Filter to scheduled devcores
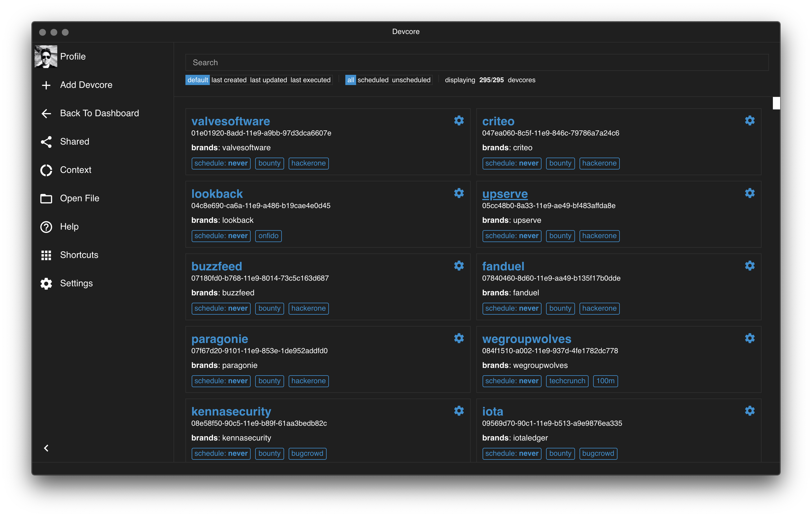The image size is (812, 517). coord(373,80)
